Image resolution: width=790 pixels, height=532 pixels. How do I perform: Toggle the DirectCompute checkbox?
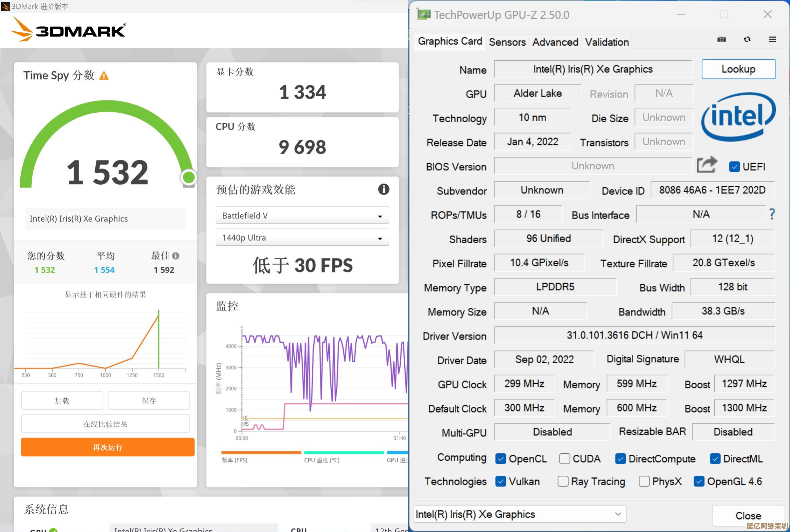tap(620, 459)
